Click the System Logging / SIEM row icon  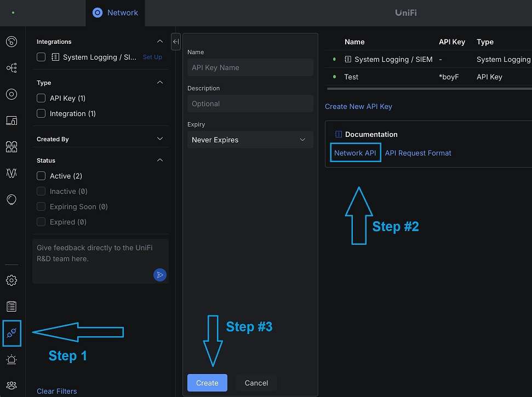348,59
